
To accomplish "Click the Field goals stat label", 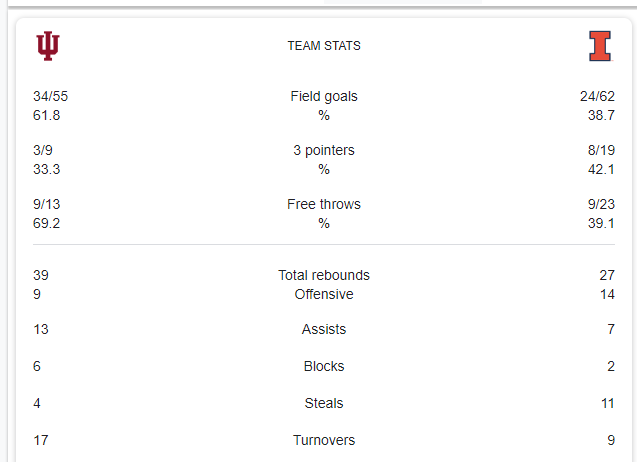I will [324, 97].
